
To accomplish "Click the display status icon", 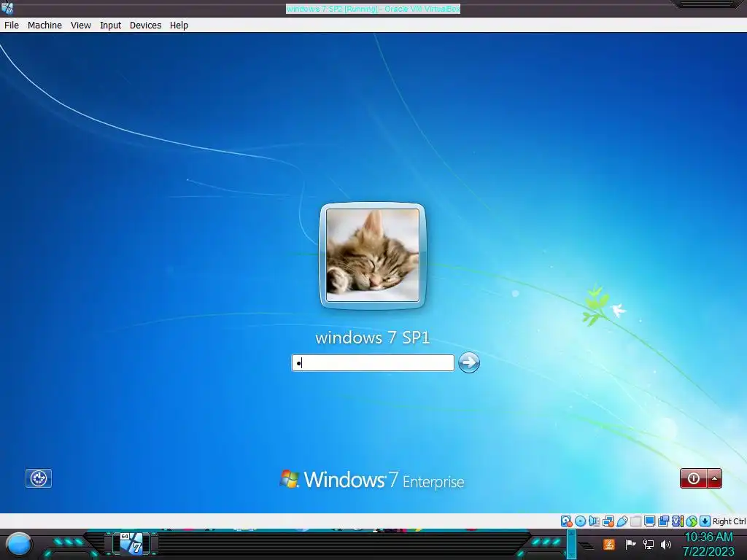I will (649, 521).
